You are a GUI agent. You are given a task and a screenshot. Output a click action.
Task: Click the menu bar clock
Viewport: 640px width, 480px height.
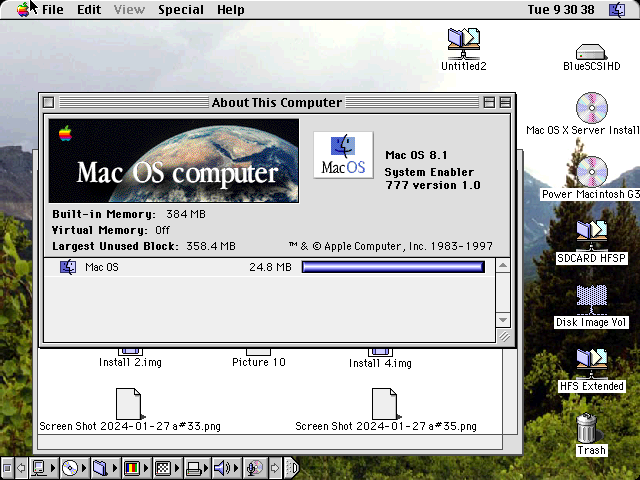tap(561, 9)
